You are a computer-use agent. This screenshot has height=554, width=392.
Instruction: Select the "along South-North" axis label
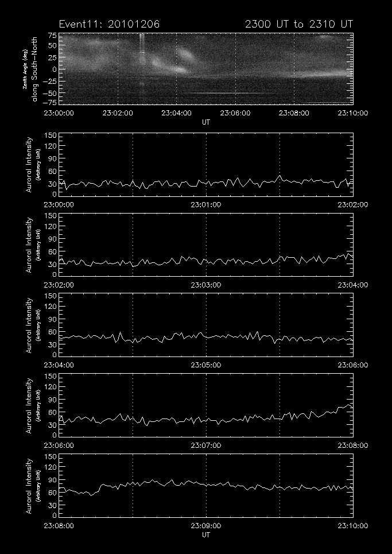(x=34, y=69)
